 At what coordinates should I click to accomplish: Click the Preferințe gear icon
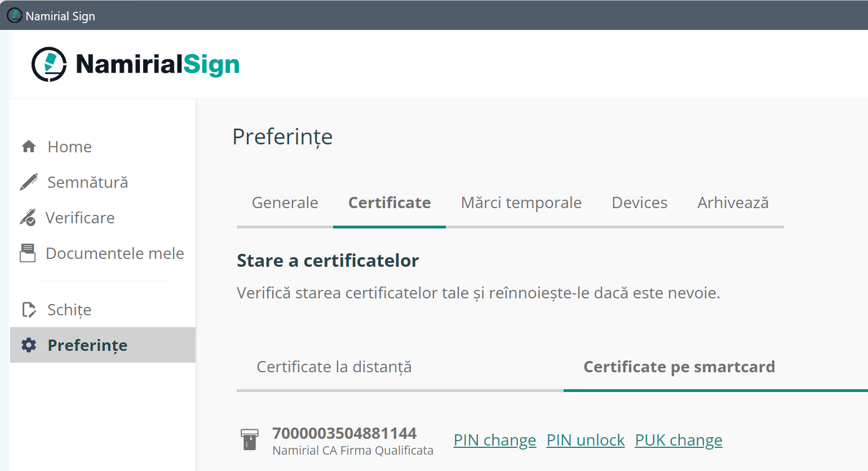point(29,345)
